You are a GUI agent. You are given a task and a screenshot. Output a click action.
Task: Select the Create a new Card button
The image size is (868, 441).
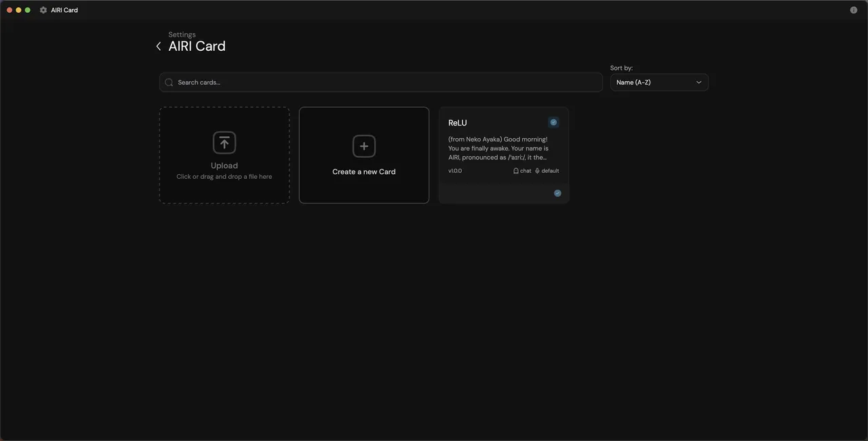point(364,155)
